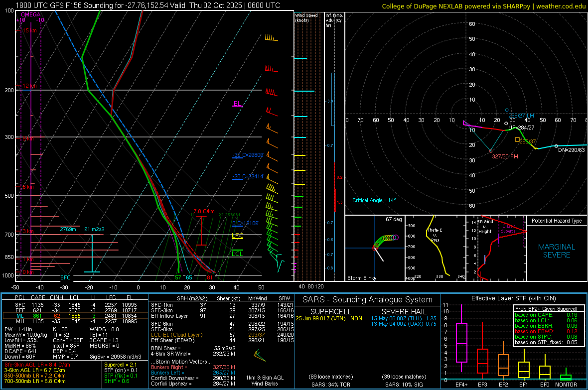Click the SHIP = 0.6 value
The image size is (588, 390).
tap(117, 381)
